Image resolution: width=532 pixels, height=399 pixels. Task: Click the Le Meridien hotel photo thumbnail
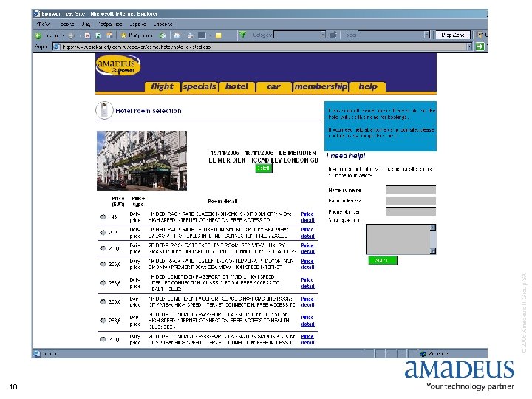(x=142, y=160)
